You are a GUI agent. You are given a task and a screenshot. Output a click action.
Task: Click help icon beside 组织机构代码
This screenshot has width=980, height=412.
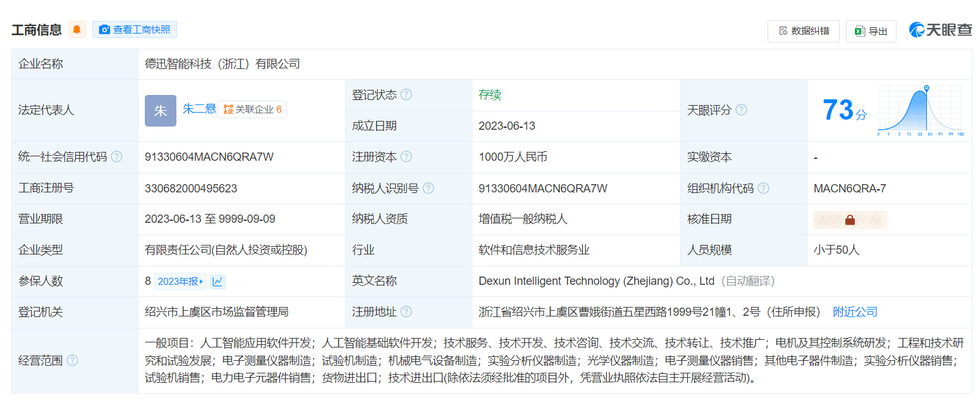[x=764, y=188]
